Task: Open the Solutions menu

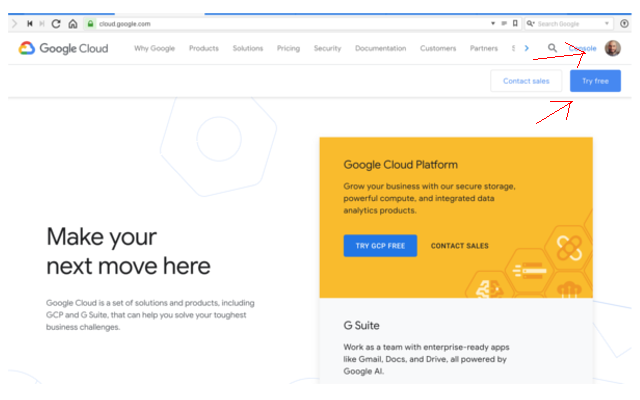Action: (248, 48)
